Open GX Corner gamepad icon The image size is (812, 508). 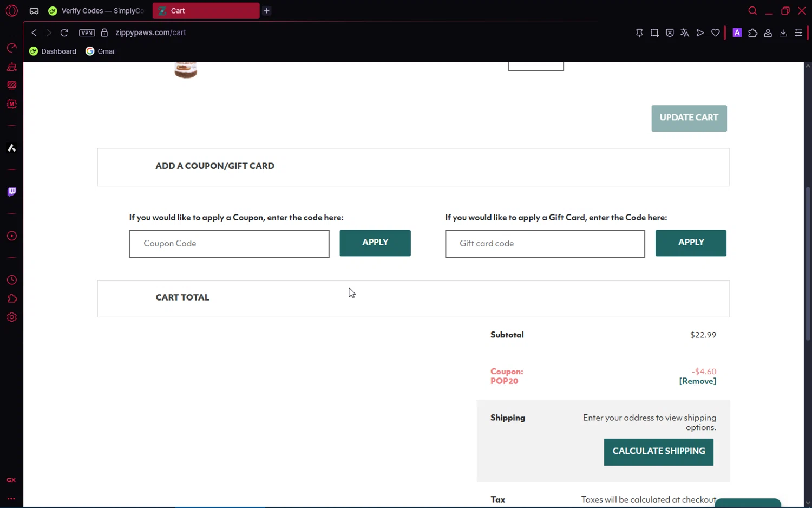click(x=34, y=11)
